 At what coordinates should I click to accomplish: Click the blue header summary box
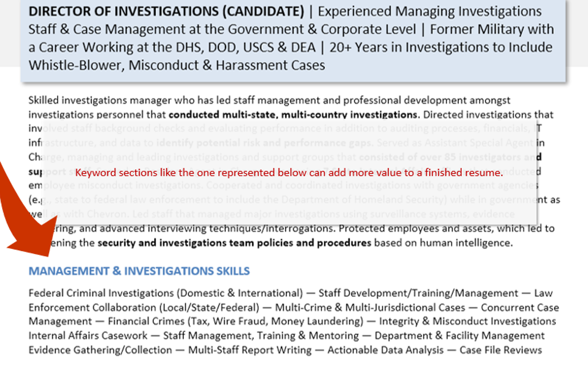pyautogui.click(x=293, y=40)
